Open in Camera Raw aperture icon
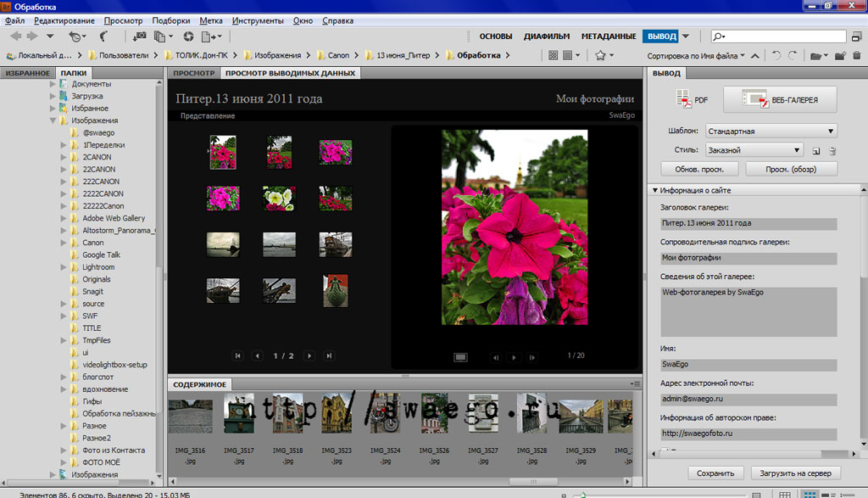 [x=189, y=36]
